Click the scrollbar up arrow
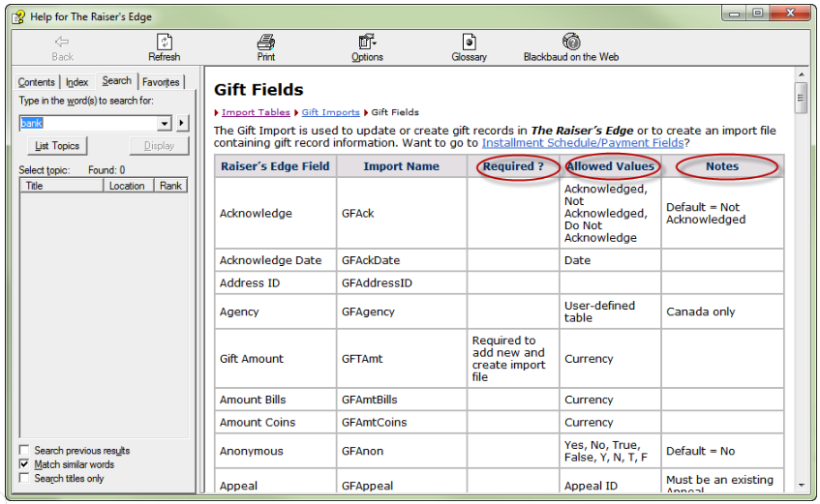The width and height of the screenshot is (820, 504). point(802,75)
